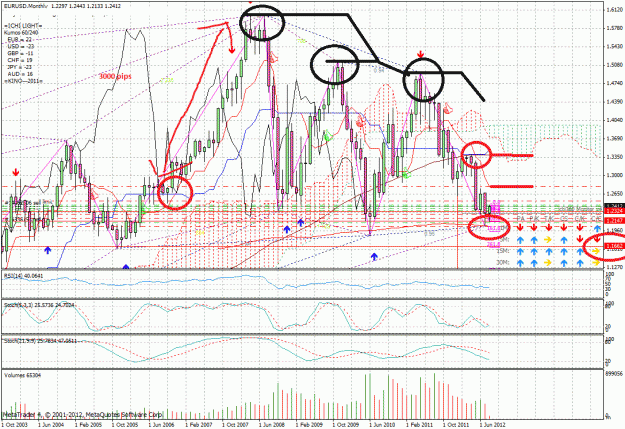Click the 5M row PA blue up arrow
This screenshot has width=625, height=429.
(520, 240)
